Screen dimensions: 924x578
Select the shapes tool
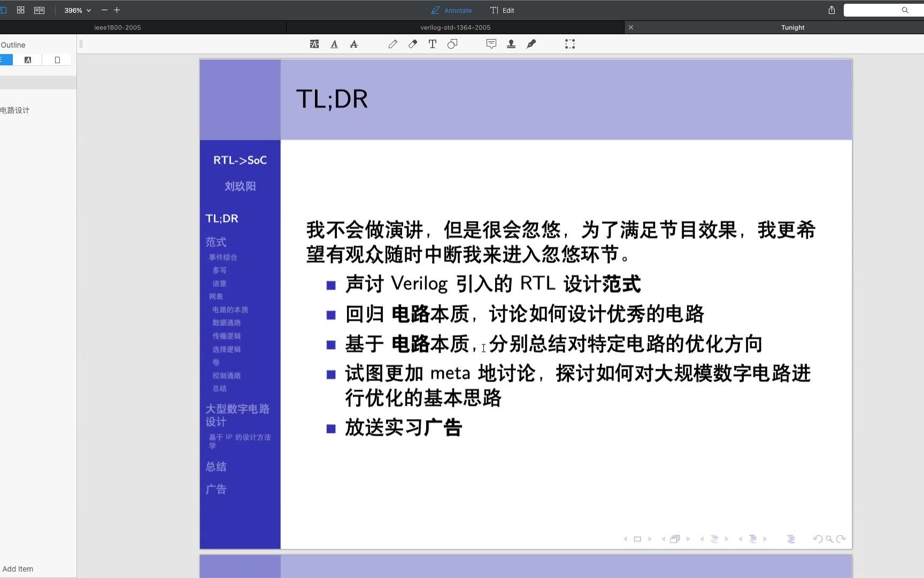coord(452,44)
